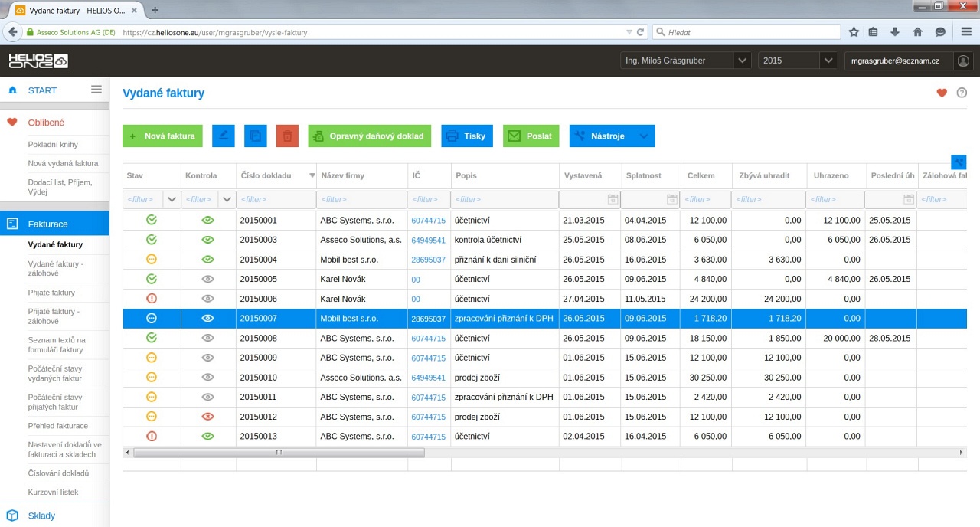Screen dimensions: 980x527
Task: Click calendar icon in Splatnost filter
Action: [672, 199]
